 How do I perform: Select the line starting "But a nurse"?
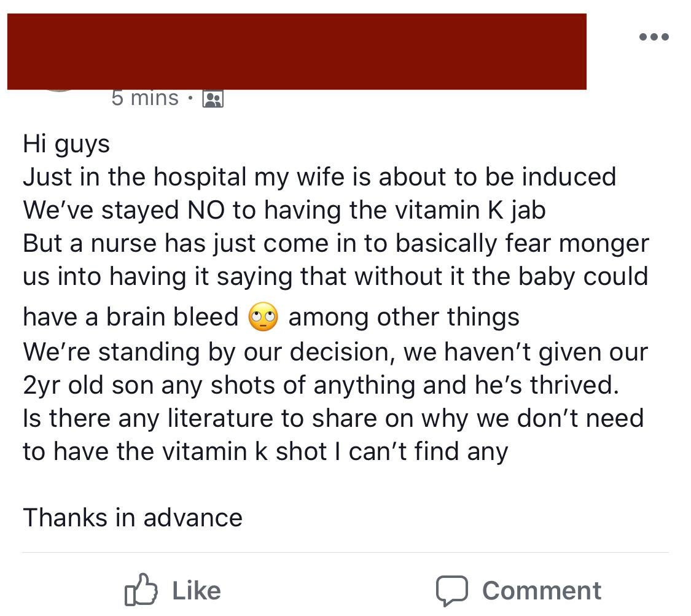(x=336, y=243)
